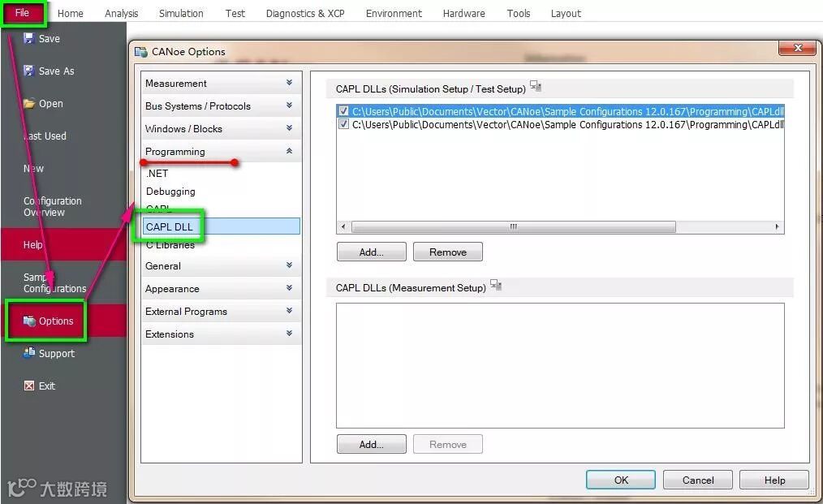Screen dimensions: 823x504
Task: Confirm the dialog with OK
Action: [621, 480]
